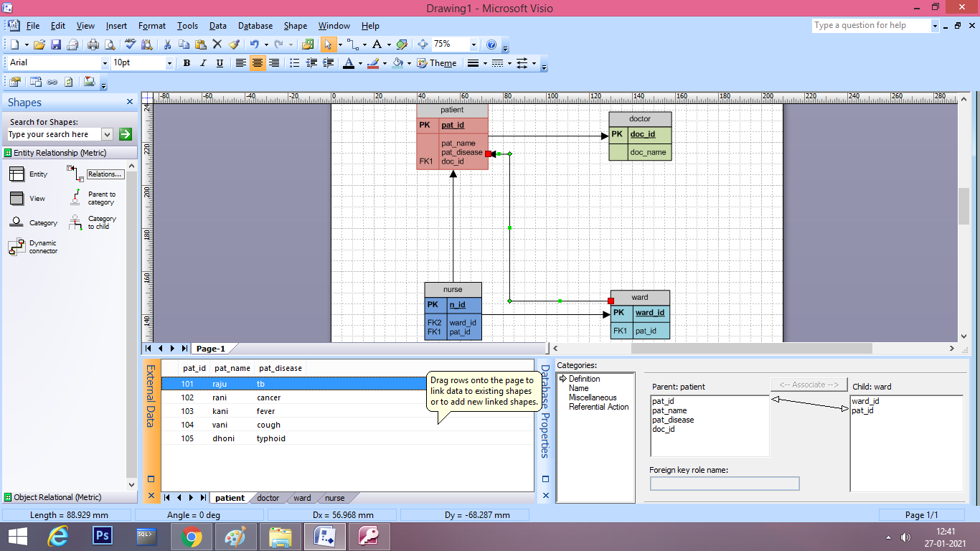The image size is (980, 551).
Task: Expand the font color dropdown arrow
Action: [x=359, y=63]
